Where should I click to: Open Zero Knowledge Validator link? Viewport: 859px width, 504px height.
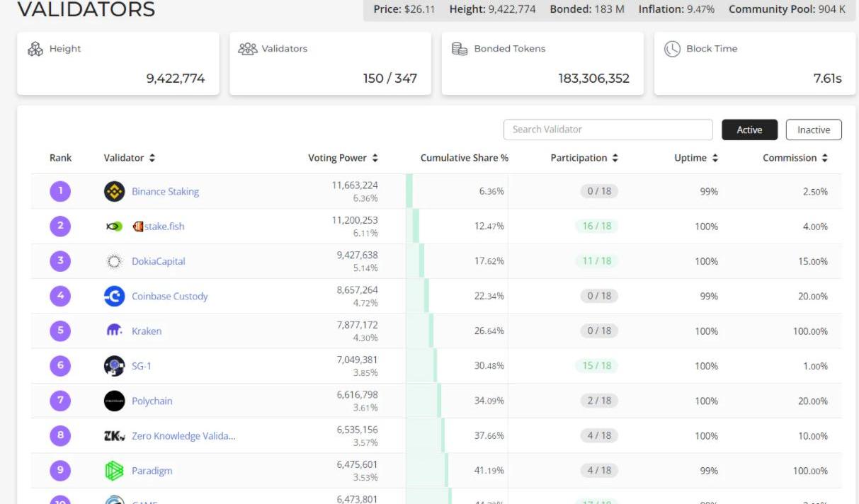click(183, 436)
